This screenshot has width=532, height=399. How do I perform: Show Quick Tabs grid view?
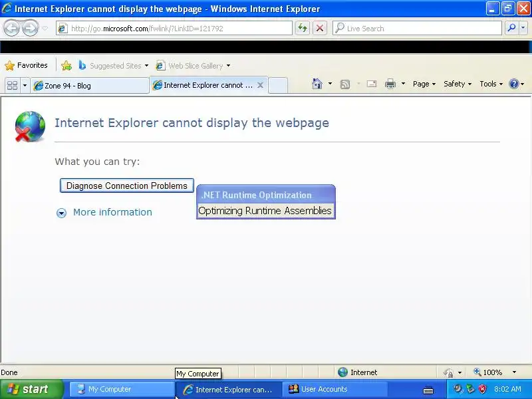pyautogui.click(x=13, y=85)
